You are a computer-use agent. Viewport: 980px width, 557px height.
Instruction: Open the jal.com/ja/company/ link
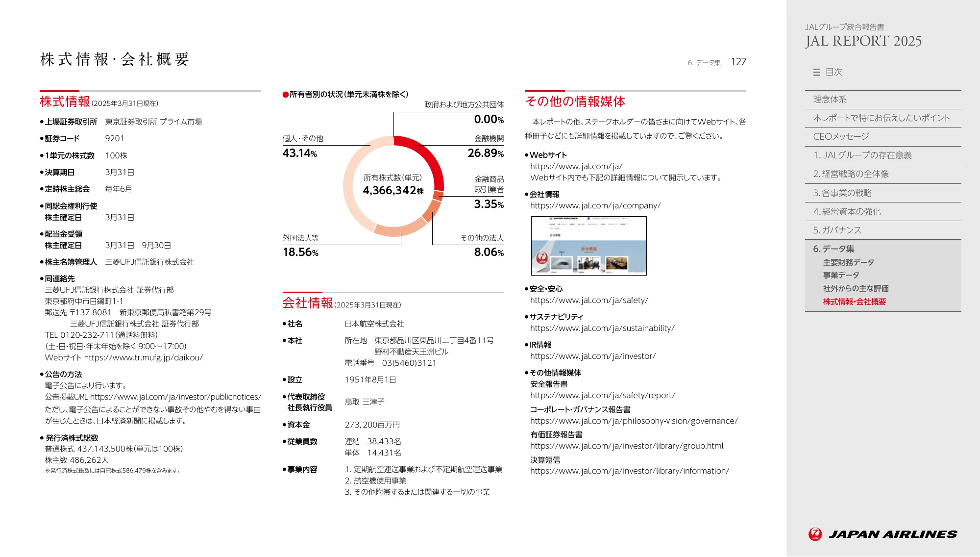click(595, 206)
